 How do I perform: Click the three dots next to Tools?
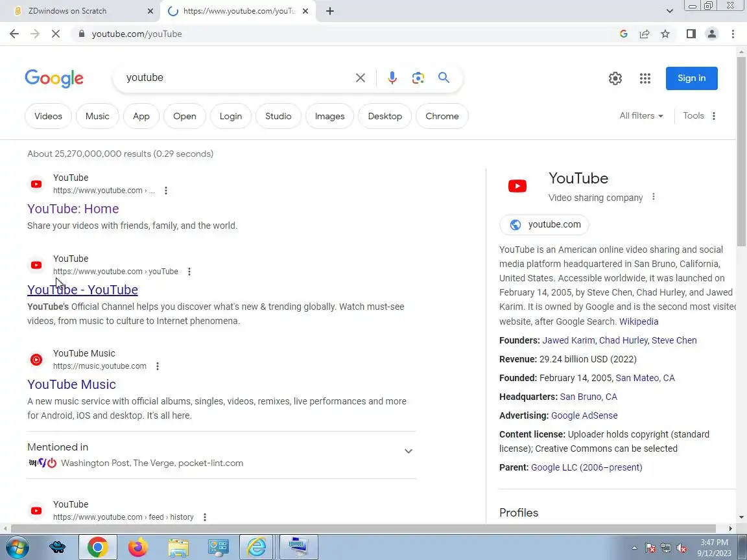(x=714, y=116)
